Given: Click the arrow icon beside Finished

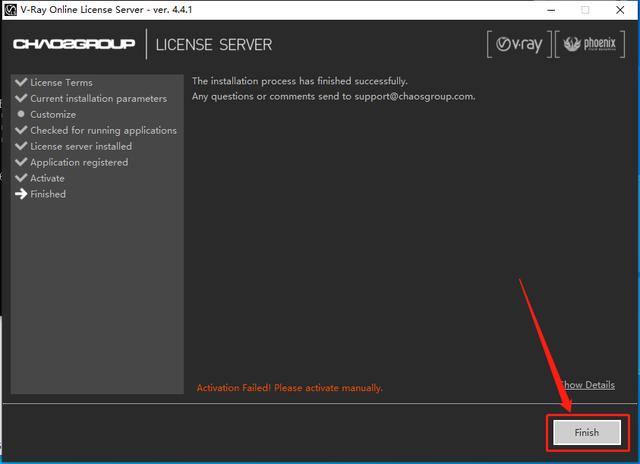Looking at the screenshot, I should 21,194.
